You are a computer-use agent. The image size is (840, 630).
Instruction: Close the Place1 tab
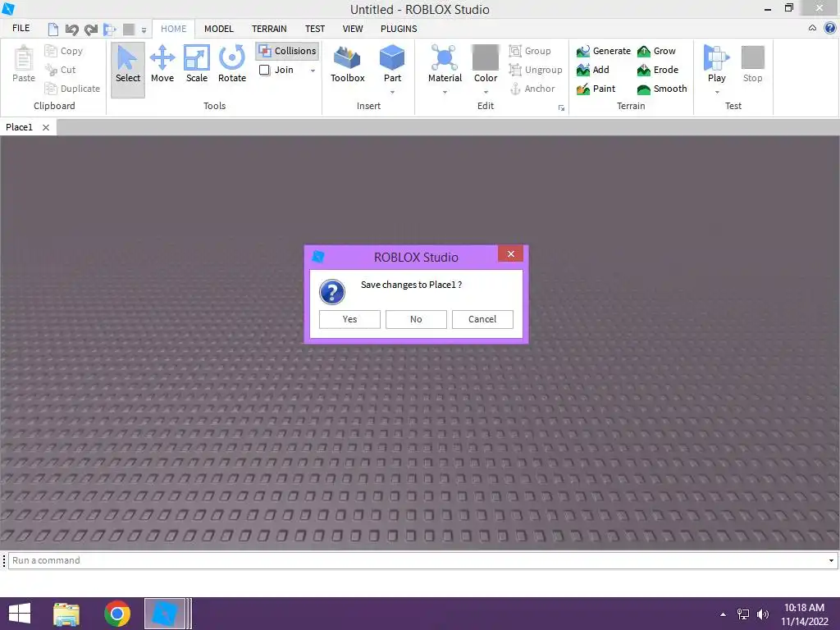(x=46, y=127)
